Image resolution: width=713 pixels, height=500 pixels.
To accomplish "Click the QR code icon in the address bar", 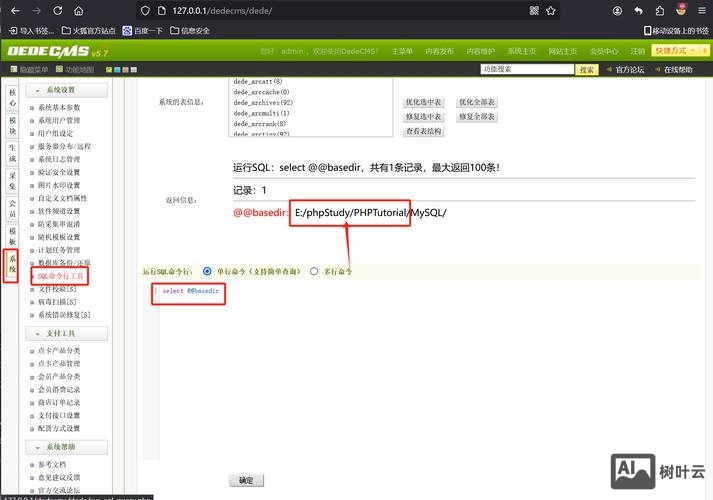I will coord(534,10).
